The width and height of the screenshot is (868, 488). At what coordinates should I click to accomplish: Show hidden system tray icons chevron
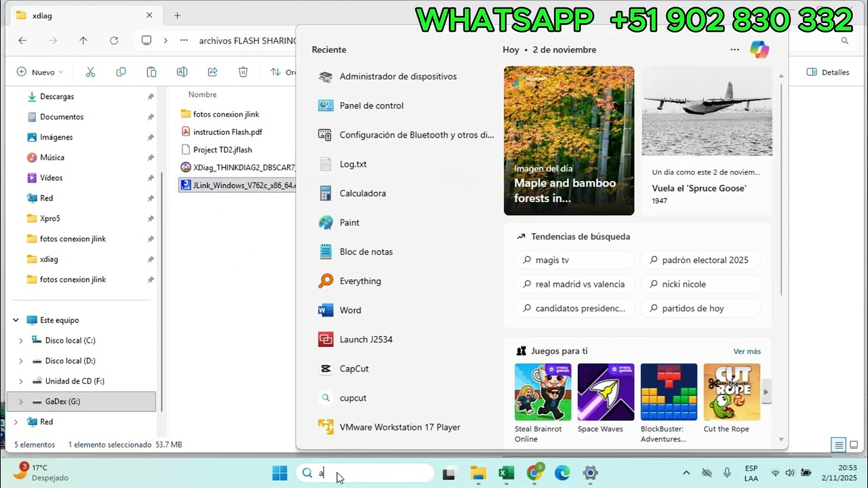pyautogui.click(x=686, y=473)
